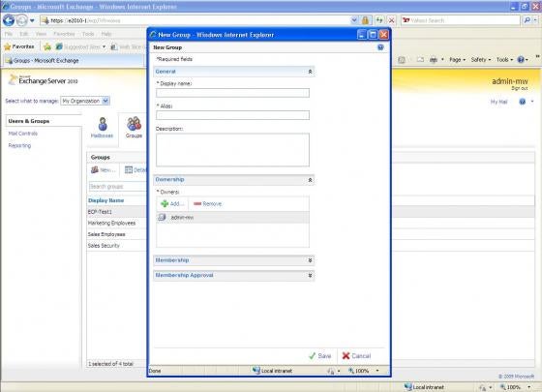The image size is (542, 392).
Task: Open the Safety dropdown in command bar
Action: click(481, 60)
